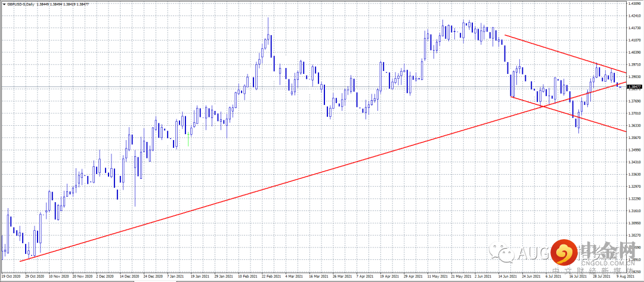
Task: Click the 14 Jun 2021 date label
Action: [x=507, y=276]
